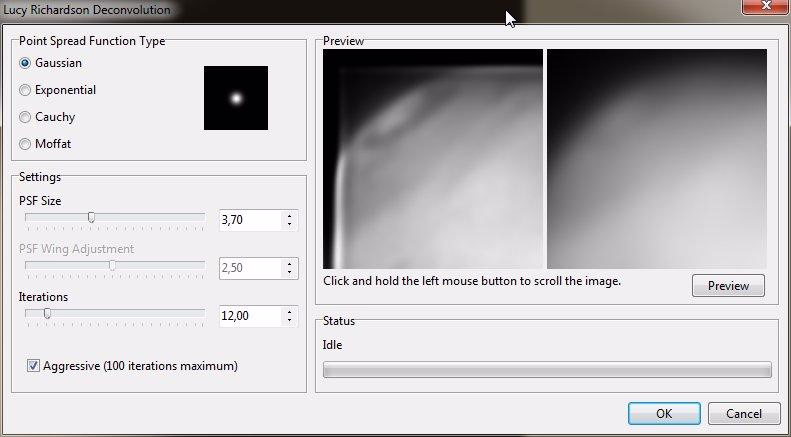Increase PSF Size with up arrow
The image size is (791, 437).
pos(290,214)
